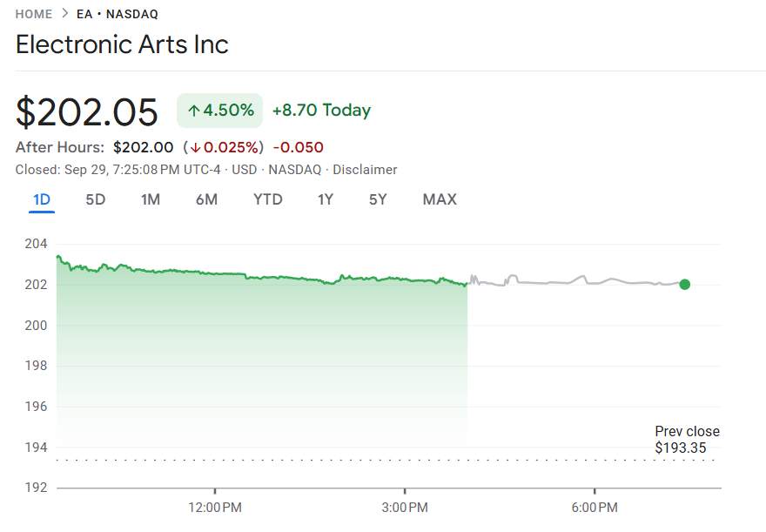
Task: Switch the chart to YTD
Action: (x=267, y=199)
